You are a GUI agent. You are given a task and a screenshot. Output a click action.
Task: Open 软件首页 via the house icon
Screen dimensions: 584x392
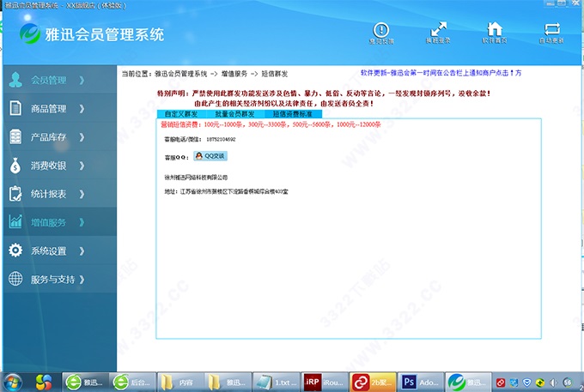click(x=495, y=30)
